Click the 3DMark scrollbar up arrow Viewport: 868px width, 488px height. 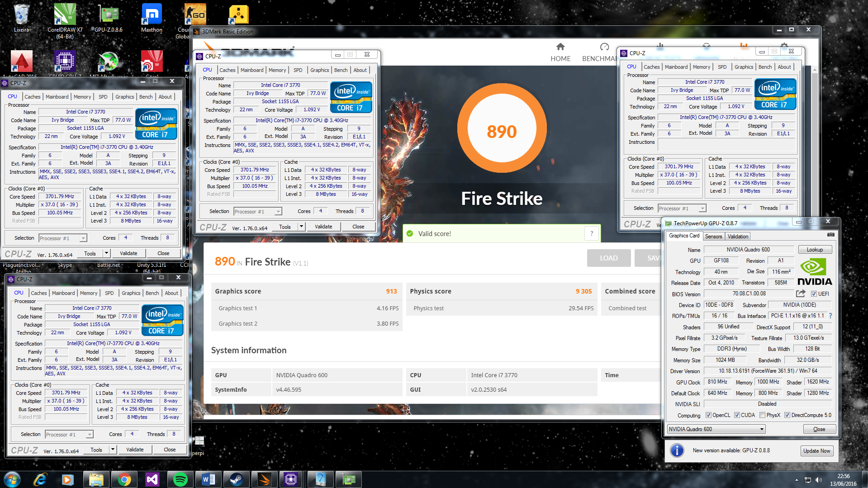point(815,70)
